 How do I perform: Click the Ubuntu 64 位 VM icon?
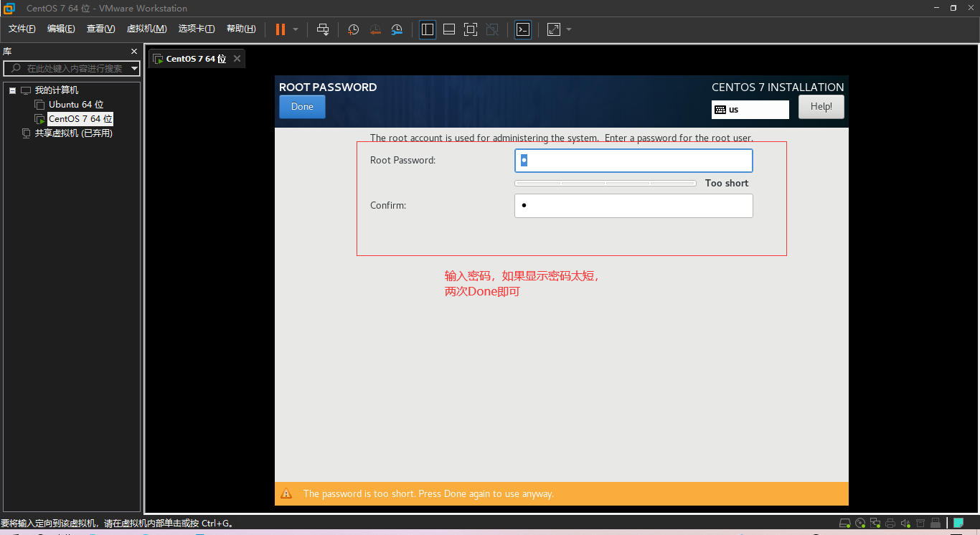tap(39, 105)
